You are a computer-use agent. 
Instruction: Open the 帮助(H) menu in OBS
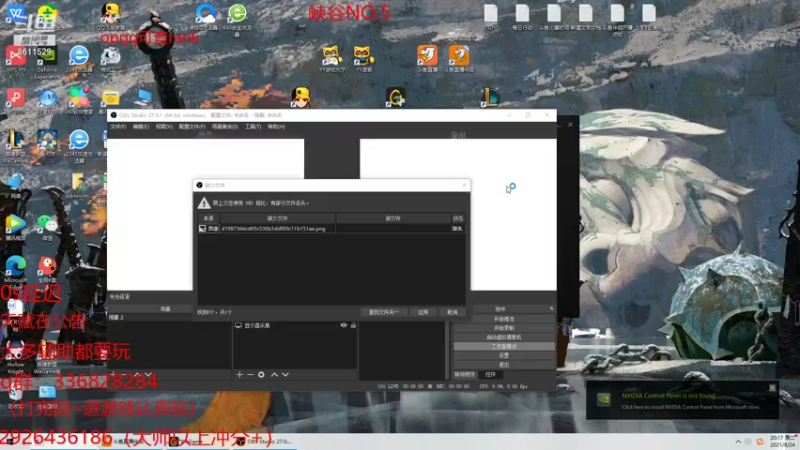point(276,127)
